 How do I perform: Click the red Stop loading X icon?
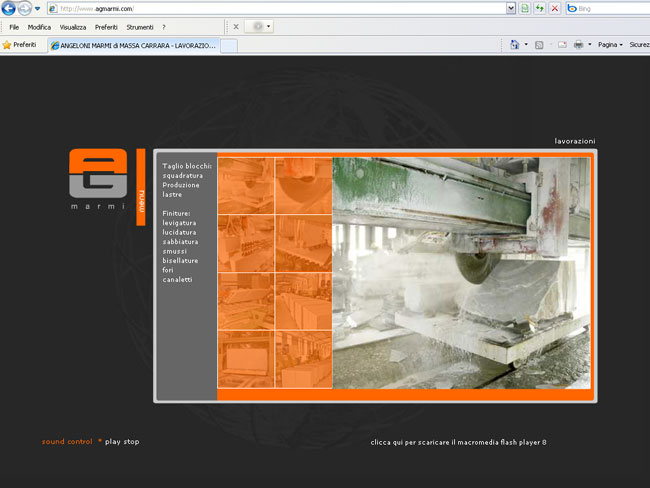coord(555,8)
